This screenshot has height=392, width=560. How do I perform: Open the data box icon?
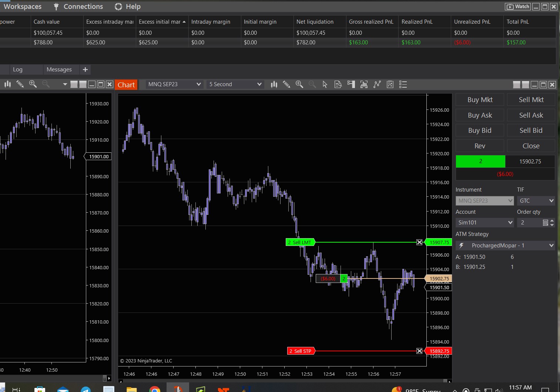pos(338,85)
